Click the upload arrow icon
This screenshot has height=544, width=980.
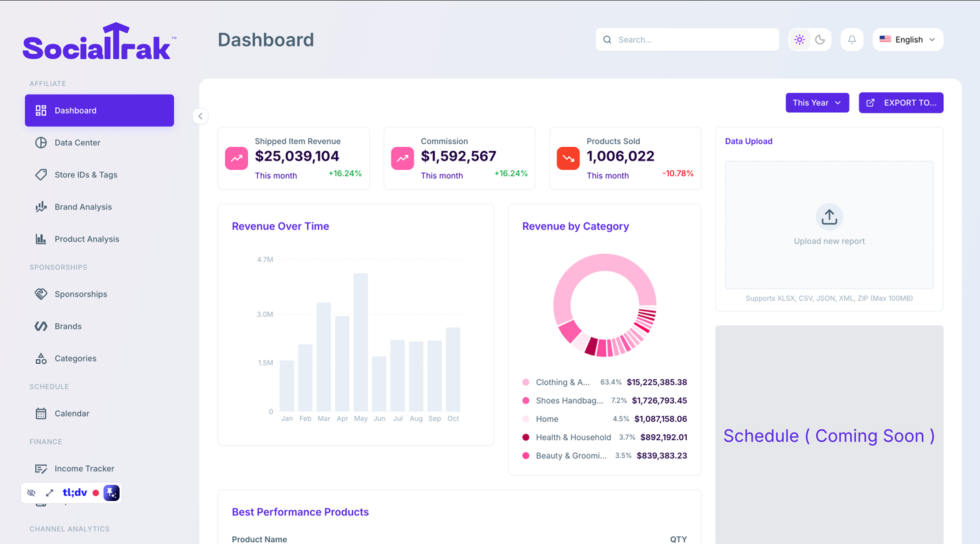829,217
